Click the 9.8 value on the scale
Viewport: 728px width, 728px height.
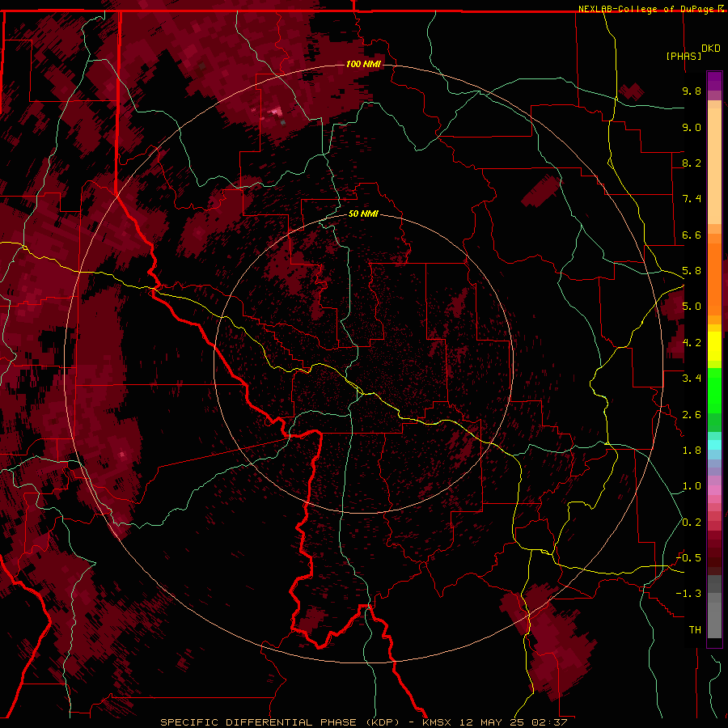point(692,91)
